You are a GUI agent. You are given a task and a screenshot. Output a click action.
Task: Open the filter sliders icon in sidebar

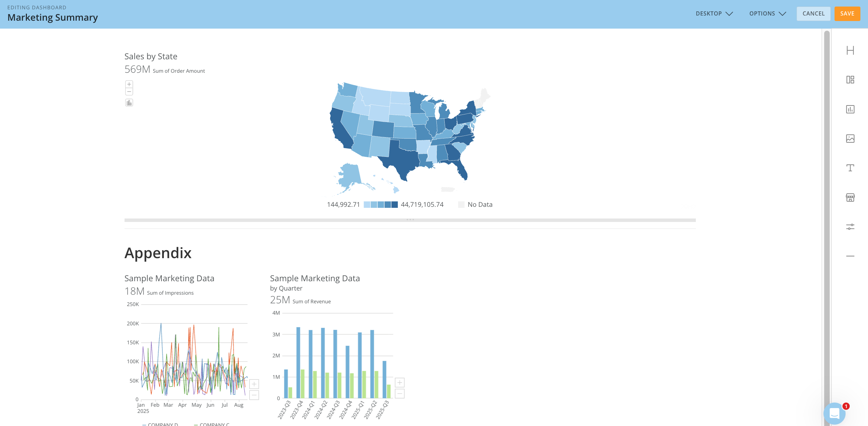click(x=850, y=227)
